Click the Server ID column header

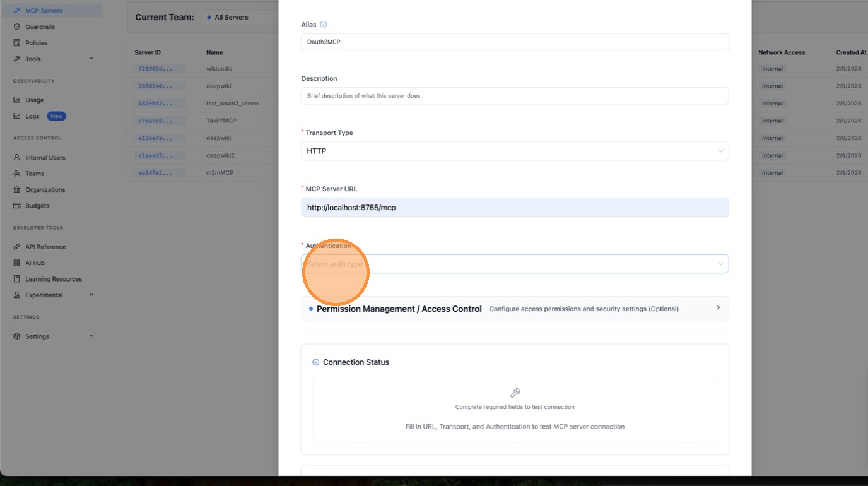148,52
